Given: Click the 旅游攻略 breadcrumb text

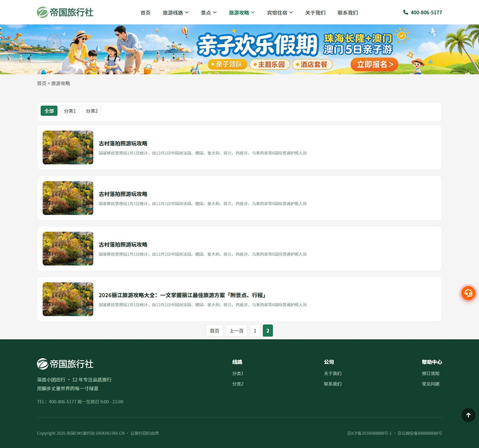Looking at the screenshot, I should (60, 83).
